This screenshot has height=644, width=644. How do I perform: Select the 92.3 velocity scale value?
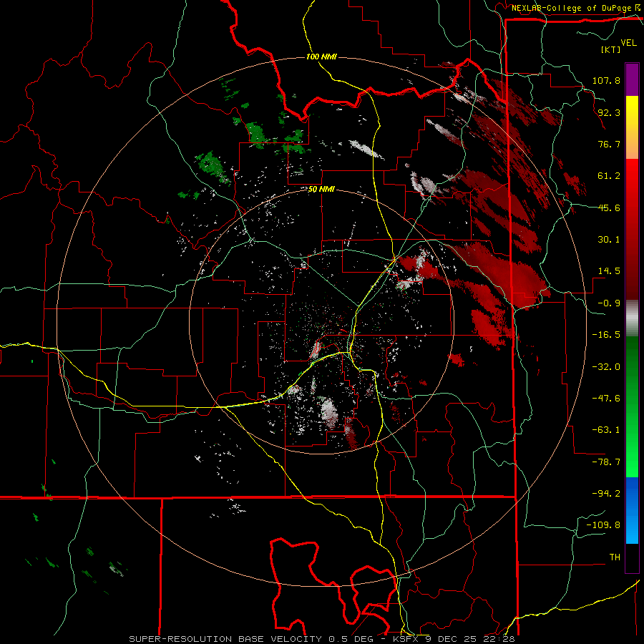(x=609, y=112)
